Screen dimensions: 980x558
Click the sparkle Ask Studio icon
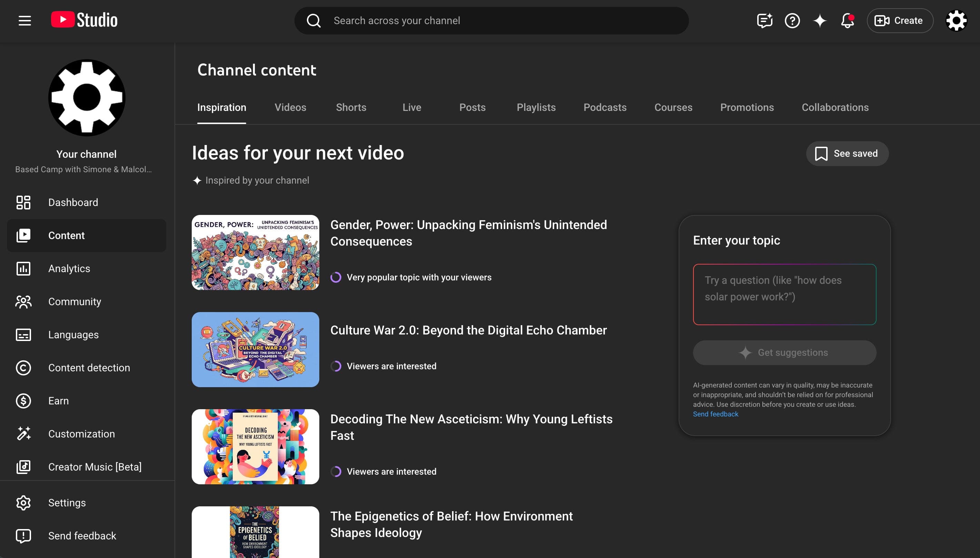[x=820, y=21]
